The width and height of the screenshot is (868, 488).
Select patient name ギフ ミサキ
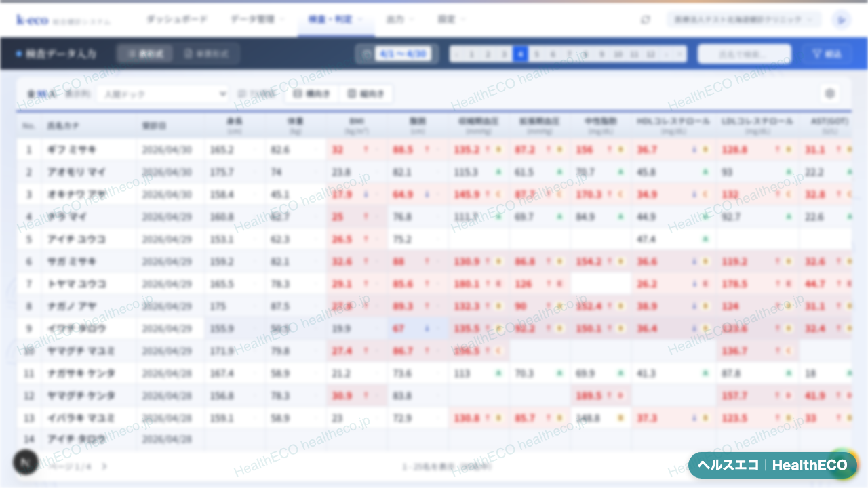click(x=71, y=150)
